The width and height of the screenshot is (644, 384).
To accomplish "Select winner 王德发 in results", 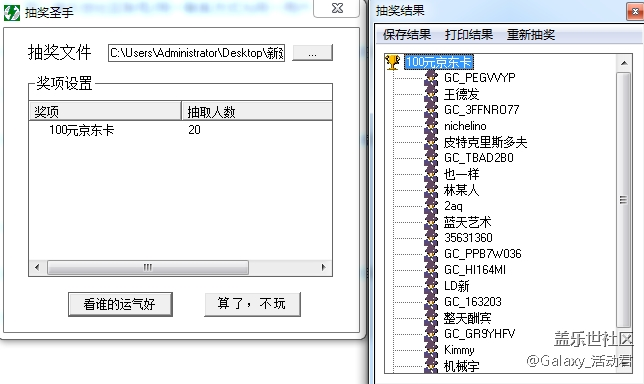I will click(x=461, y=94).
